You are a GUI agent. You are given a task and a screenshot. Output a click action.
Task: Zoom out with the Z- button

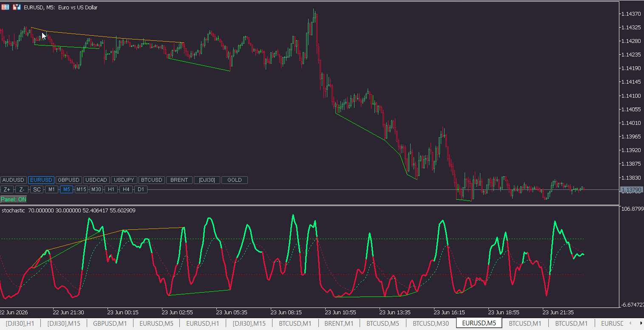[22, 189]
